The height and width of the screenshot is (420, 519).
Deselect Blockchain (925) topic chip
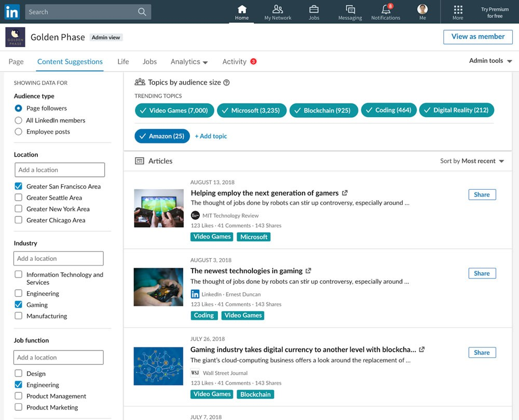click(324, 110)
